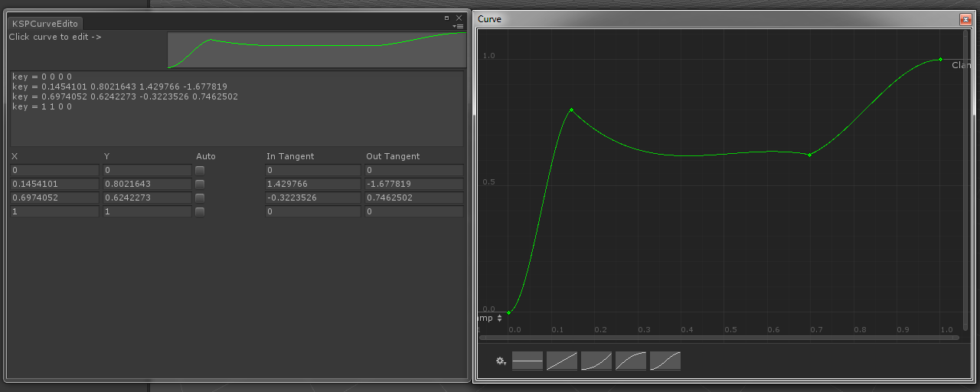The height and width of the screenshot is (392, 980).
Task: Apply the ease-in-out S-curve preset
Action: click(x=665, y=361)
